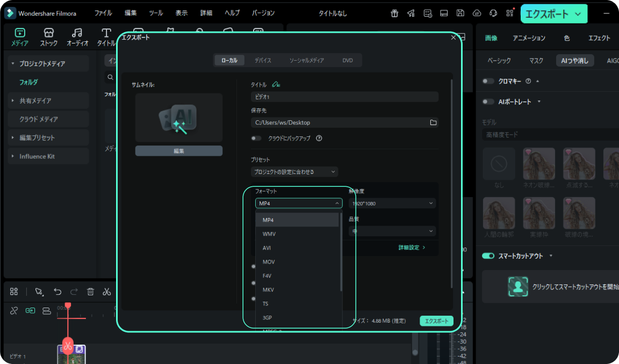Click the undo arrow in the timeline toolbar
The image size is (619, 364).
[57, 292]
